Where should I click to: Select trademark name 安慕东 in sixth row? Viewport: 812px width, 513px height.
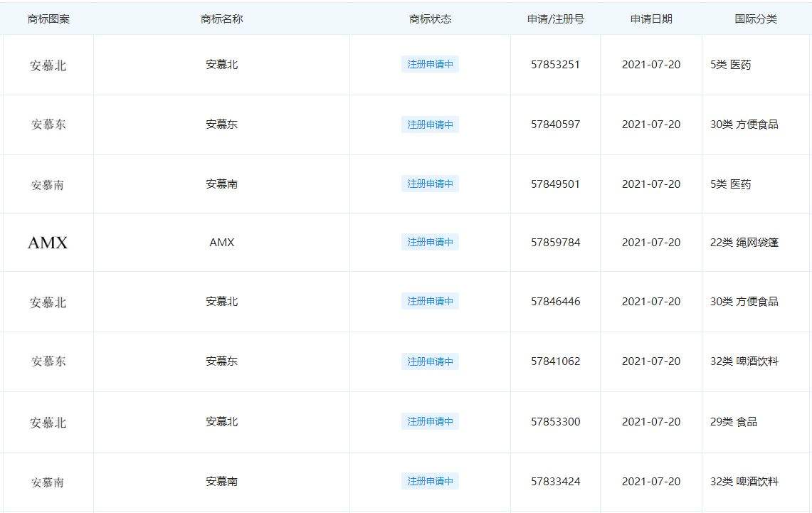coord(221,361)
